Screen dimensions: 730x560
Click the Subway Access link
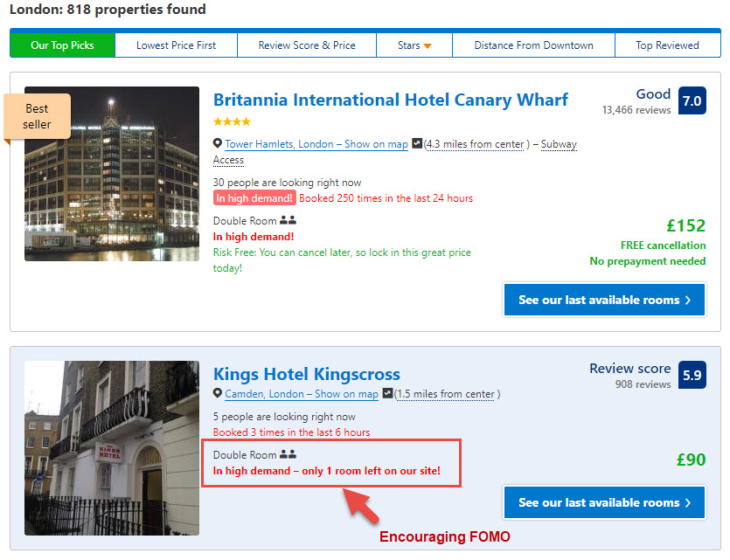point(560,144)
